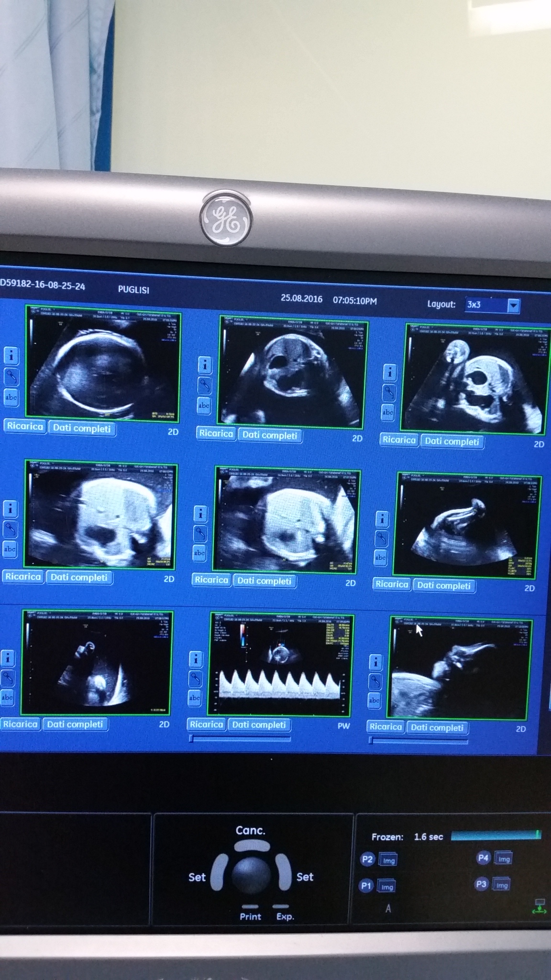551x980 pixels.
Task: Click Dati completi under the top-left image
Action: click(82, 428)
